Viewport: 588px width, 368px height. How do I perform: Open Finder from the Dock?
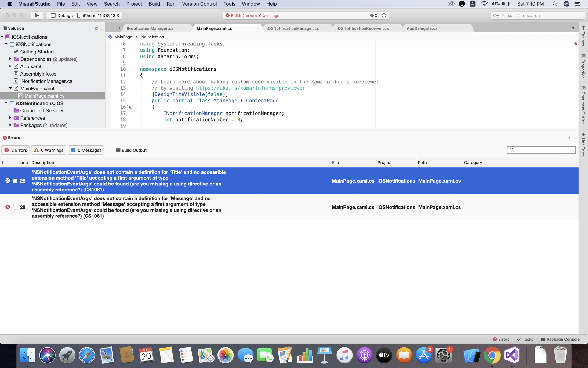pyautogui.click(x=28, y=355)
